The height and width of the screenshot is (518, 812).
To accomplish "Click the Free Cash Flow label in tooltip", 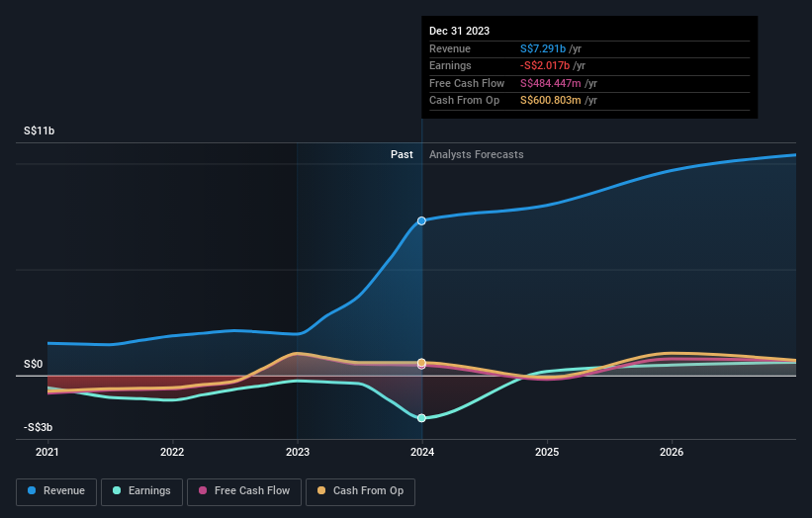I will click(x=467, y=83).
